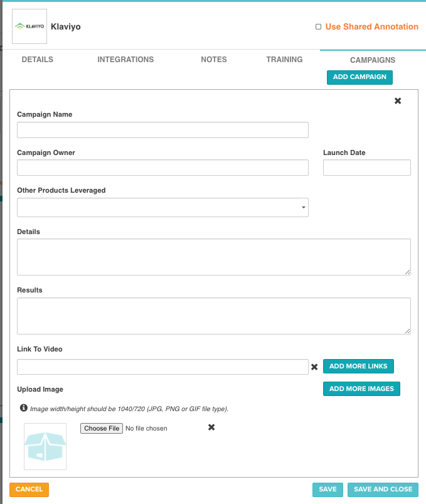Focus the Campaign Name input field
426x504 pixels.
(x=163, y=130)
